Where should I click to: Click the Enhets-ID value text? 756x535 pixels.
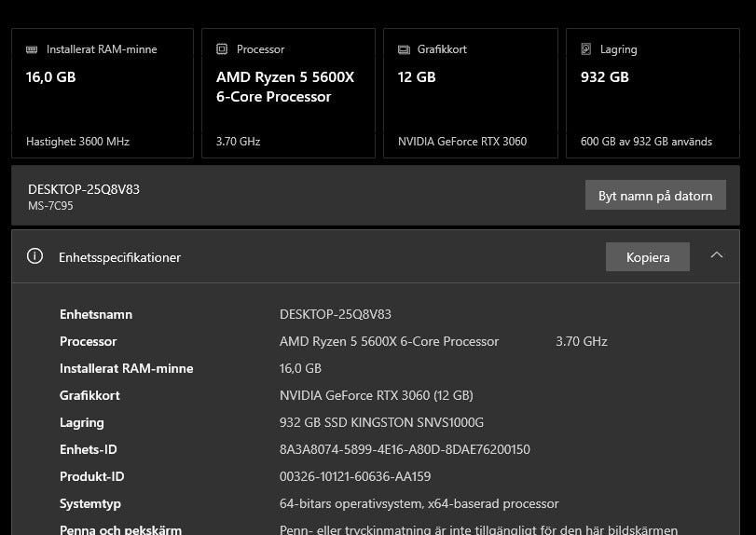(x=405, y=449)
